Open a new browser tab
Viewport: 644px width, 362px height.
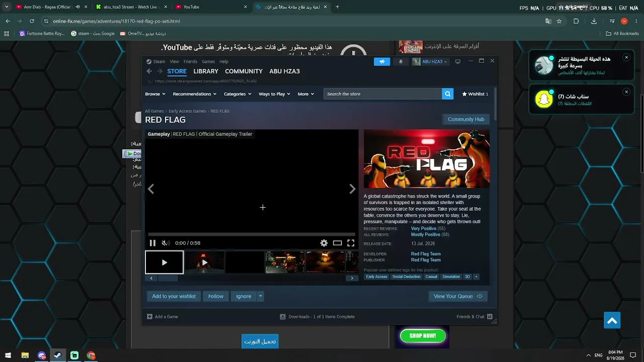point(337,7)
